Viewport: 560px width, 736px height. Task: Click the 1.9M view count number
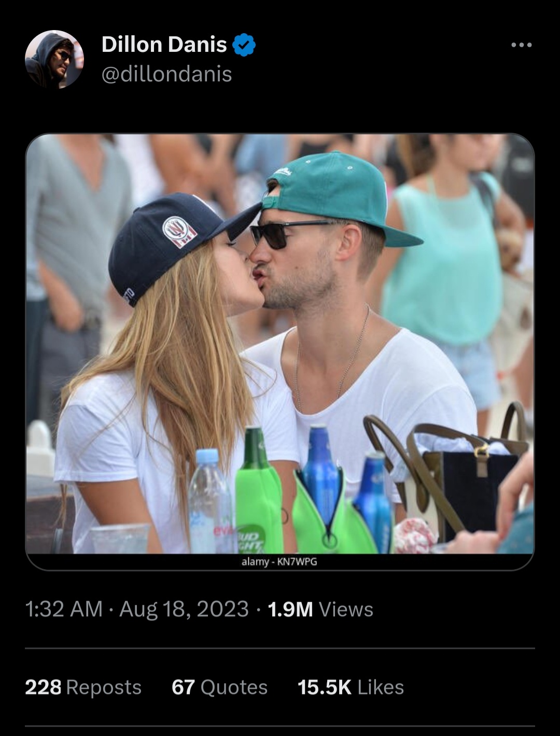290,610
